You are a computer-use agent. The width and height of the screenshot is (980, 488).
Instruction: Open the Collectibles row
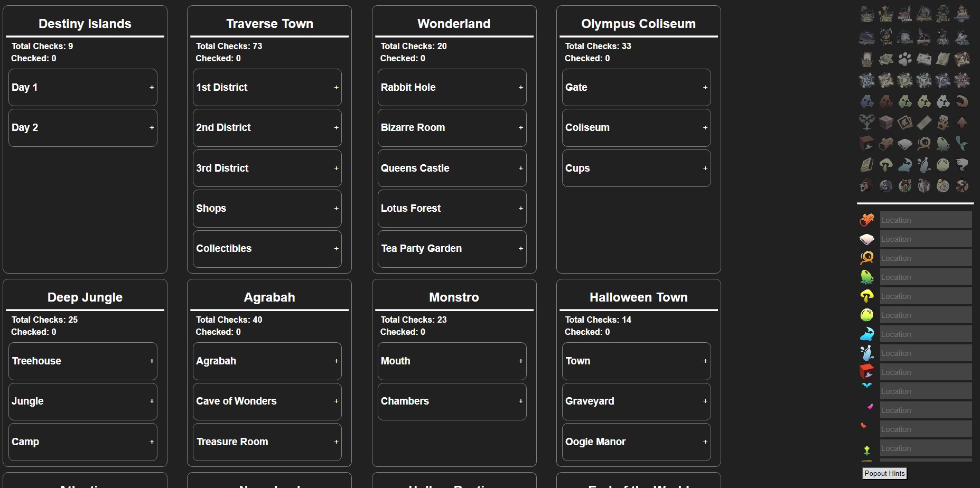point(267,249)
